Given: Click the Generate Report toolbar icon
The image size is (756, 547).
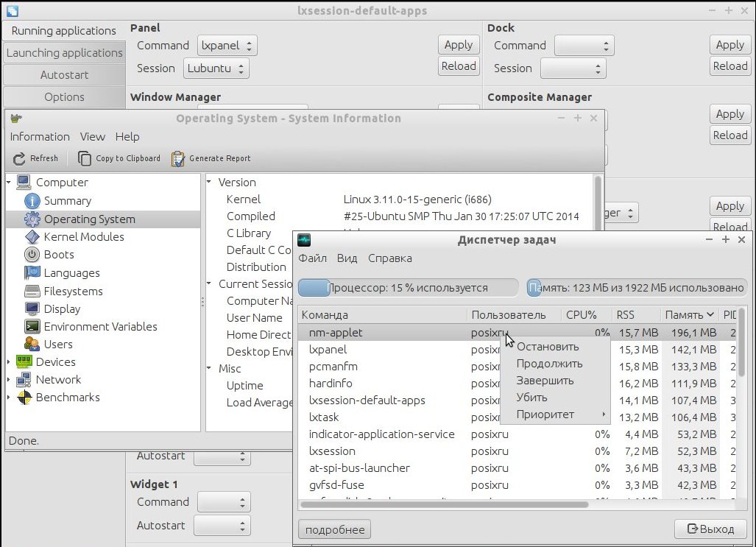Looking at the screenshot, I should coord(178,159).
